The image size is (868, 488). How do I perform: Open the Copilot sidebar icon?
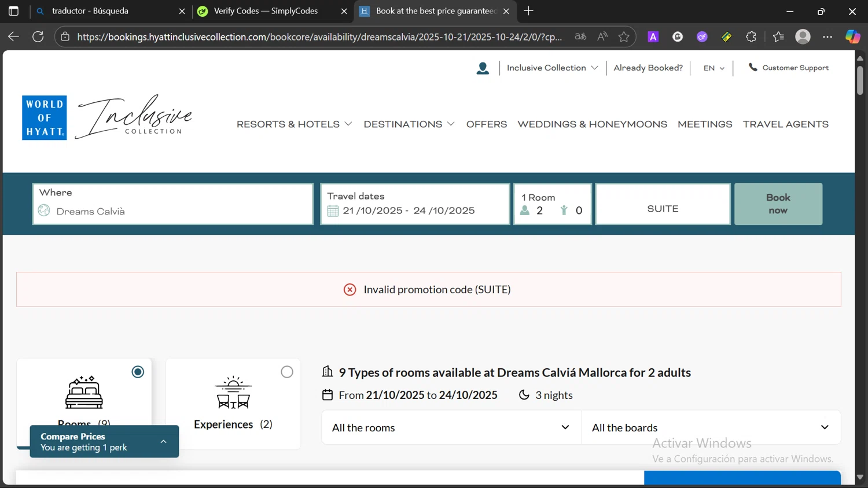point(853,36)
